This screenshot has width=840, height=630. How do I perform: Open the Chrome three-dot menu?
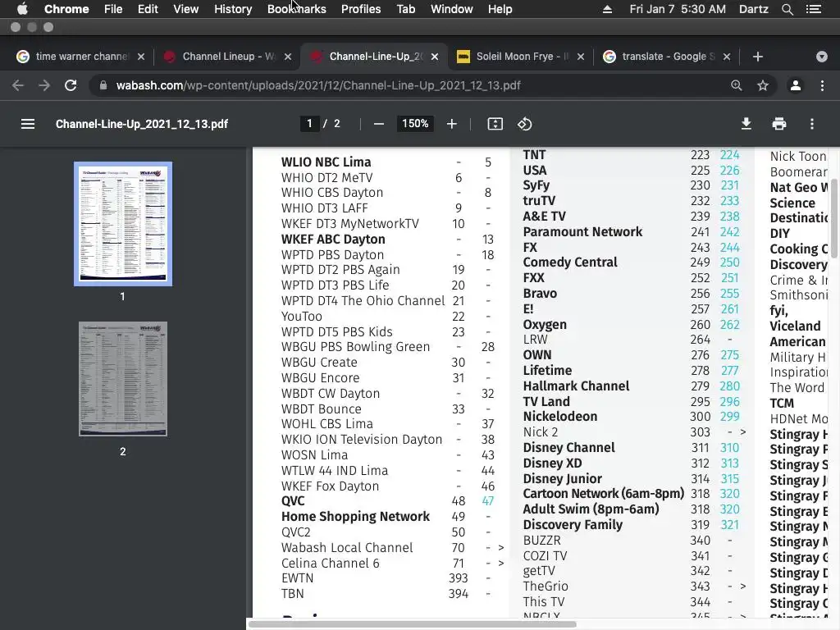822,85
